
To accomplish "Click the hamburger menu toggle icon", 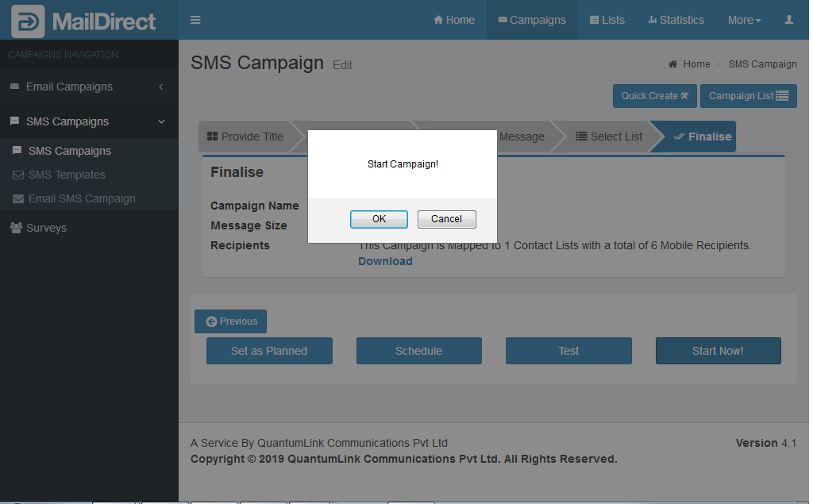I will (x=195, y=20).
